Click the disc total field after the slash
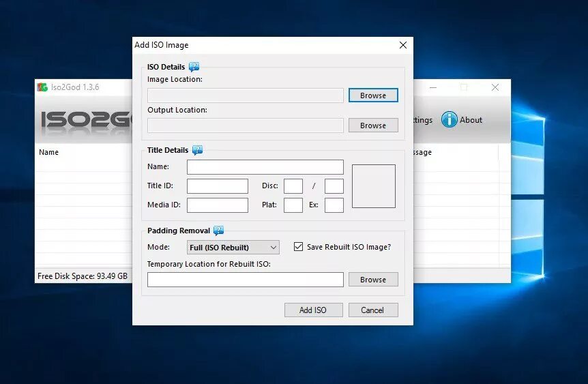 pyautogui.click(x=334, y=186)
